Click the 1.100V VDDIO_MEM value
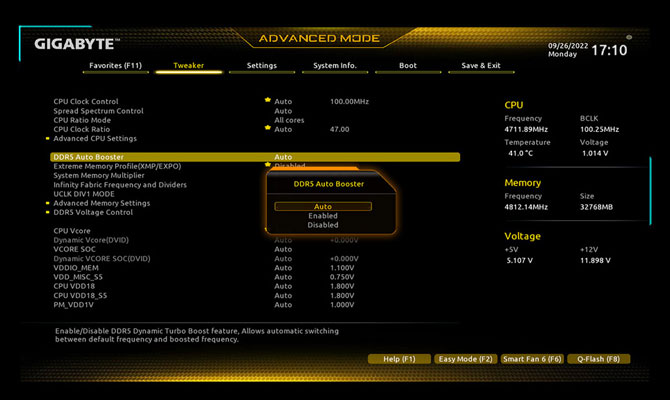Image resolution: width=670 pixels, height=400 pixels. coord(342,268)
